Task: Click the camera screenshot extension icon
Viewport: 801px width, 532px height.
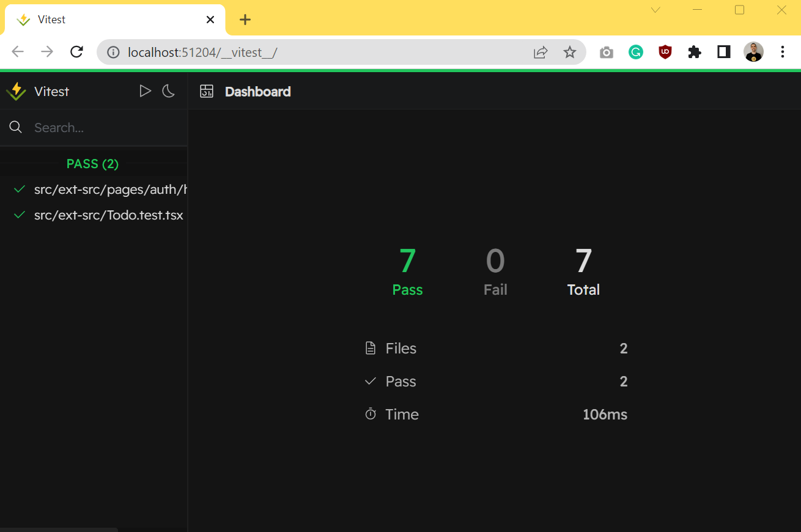Action: (606, 52)
